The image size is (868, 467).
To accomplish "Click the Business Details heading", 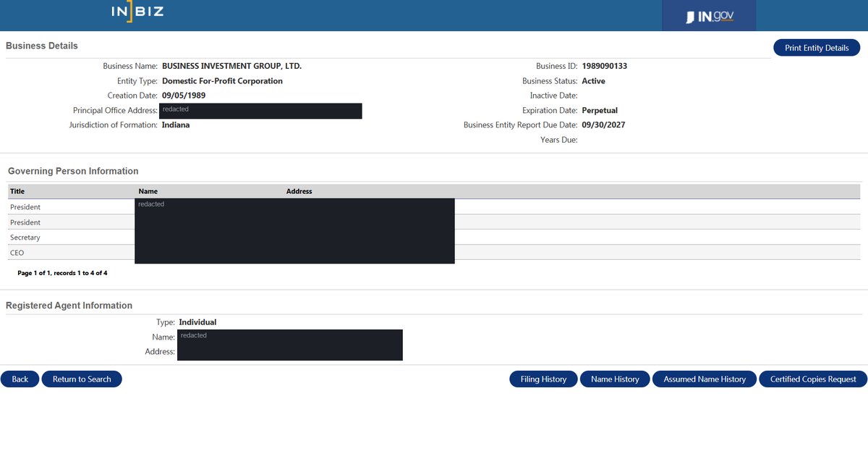I will (42, 46).
